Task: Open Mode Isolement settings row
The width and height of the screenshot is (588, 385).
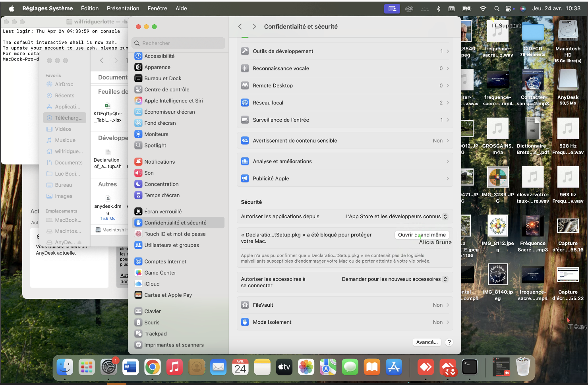Action: pyautogui.click(x=345, y=322)
